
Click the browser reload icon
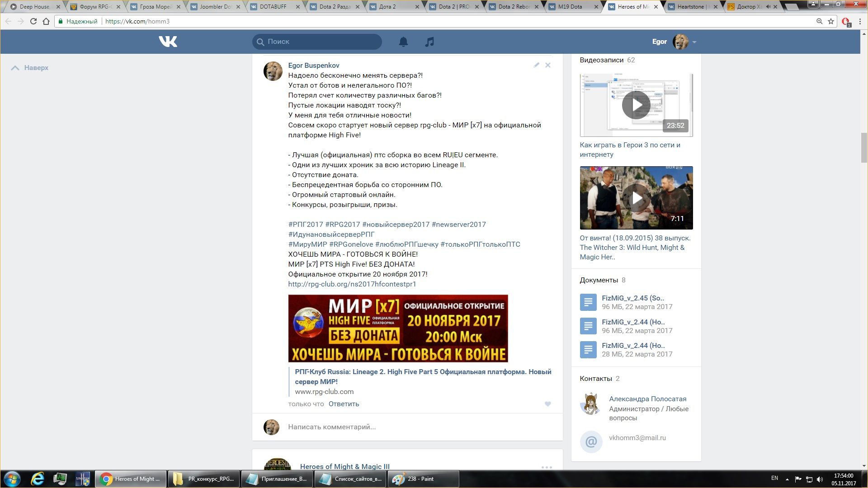(x=33, y=21)
